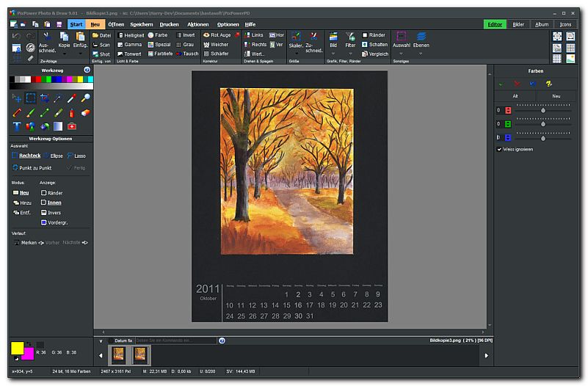
Task: Click the yellow foreground color swatch
Action: click(x=17, y=348)
